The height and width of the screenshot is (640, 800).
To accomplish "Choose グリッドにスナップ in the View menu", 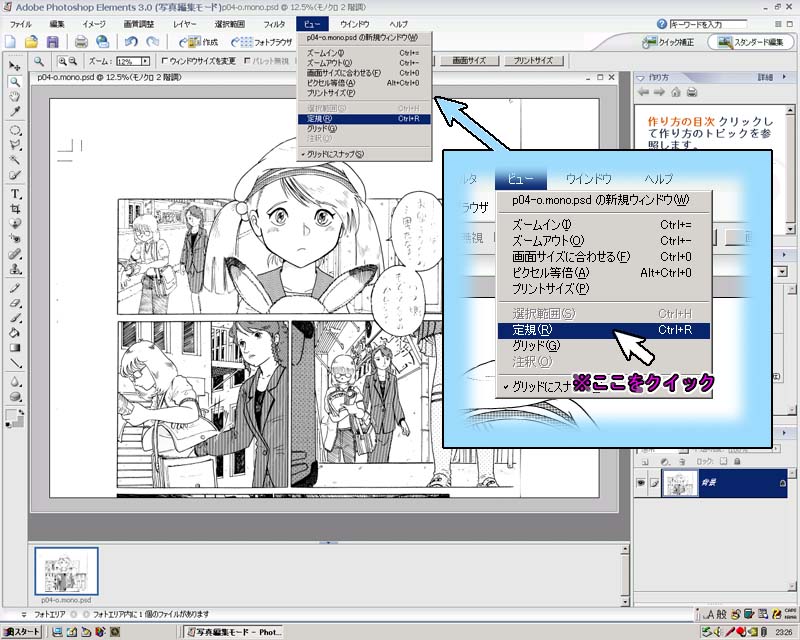I will [364, 154].
